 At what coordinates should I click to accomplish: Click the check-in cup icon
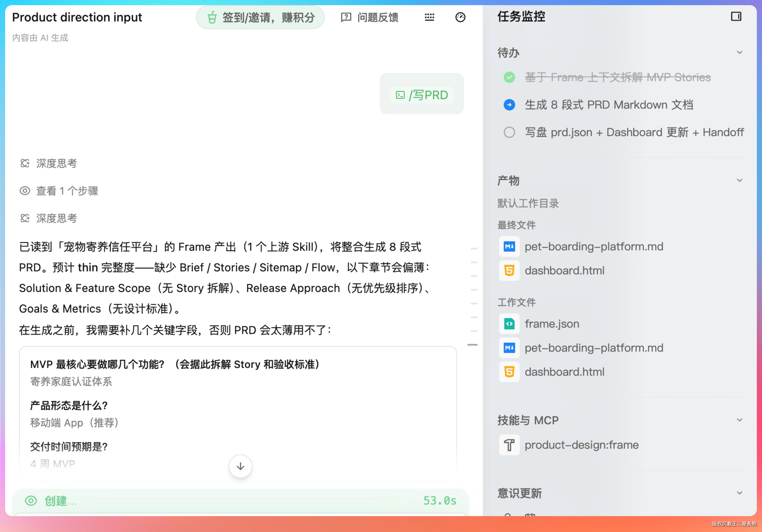click(x=212, y=17)
